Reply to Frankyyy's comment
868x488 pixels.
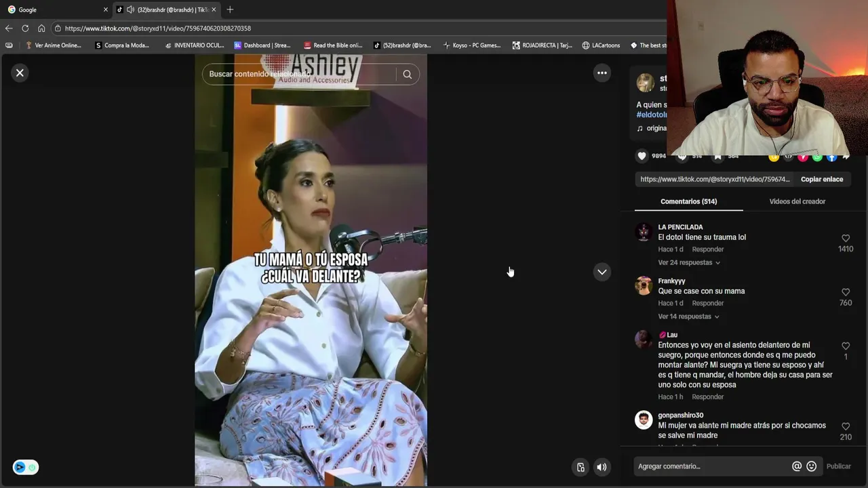click(x=708, y=303)
